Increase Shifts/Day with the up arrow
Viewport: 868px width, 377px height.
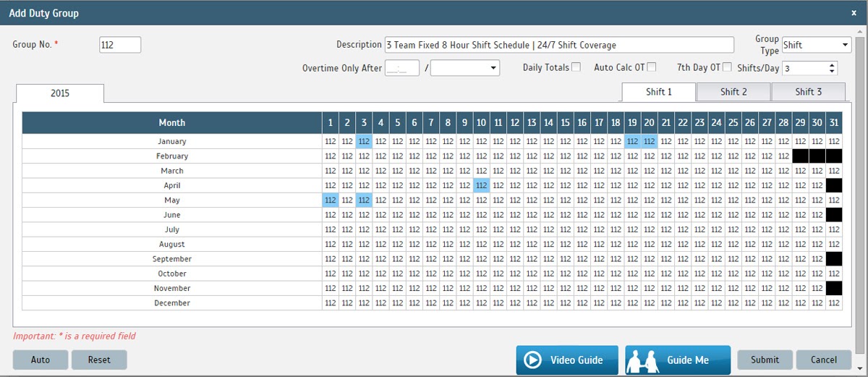point(832,64)
